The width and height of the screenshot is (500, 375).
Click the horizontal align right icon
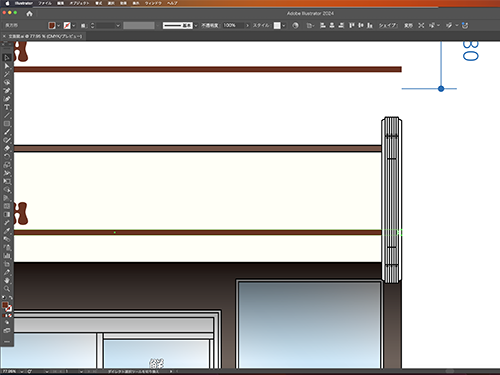[341, 25]
